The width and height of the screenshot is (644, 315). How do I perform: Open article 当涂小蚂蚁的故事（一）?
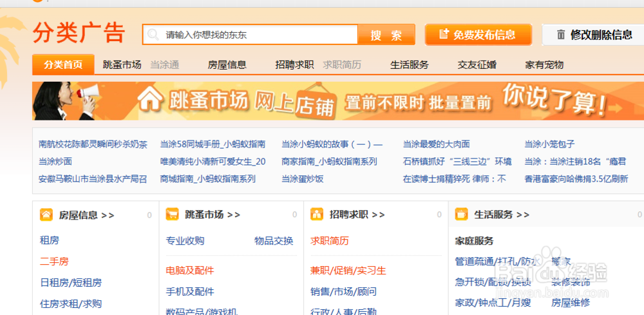coord(332,144)
